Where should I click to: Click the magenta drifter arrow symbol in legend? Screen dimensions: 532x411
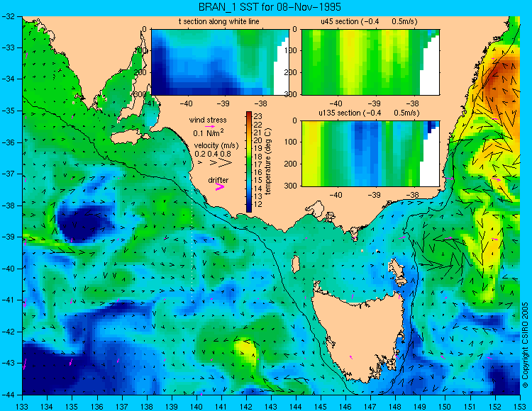coord(220,187)
